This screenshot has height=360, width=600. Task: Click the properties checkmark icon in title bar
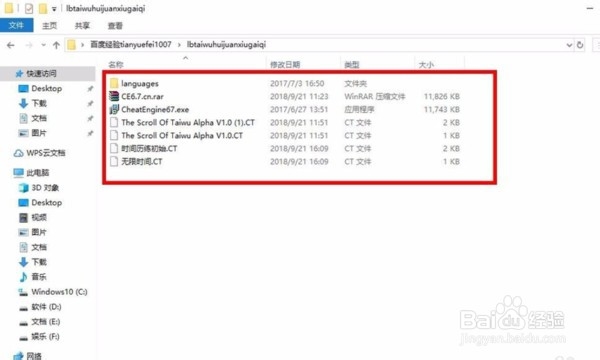pyautogui.click(x=29, y=8)
